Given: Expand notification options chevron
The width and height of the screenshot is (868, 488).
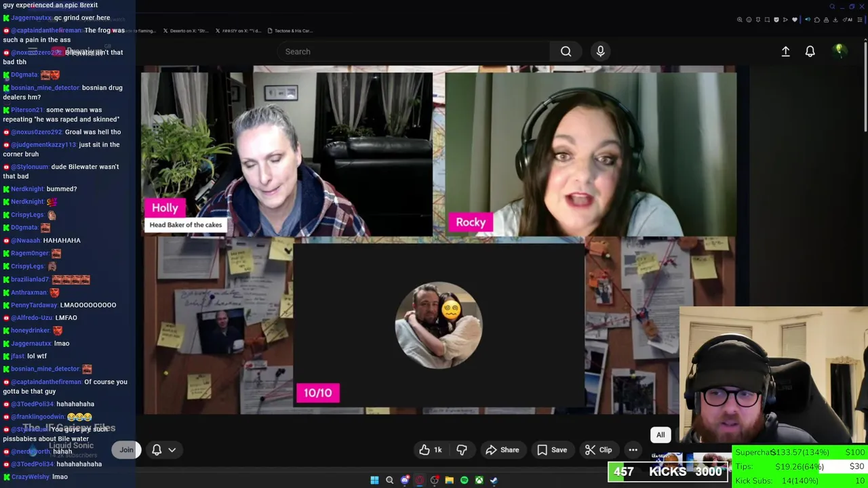Looking at the screenshot, I should (172, 450).
